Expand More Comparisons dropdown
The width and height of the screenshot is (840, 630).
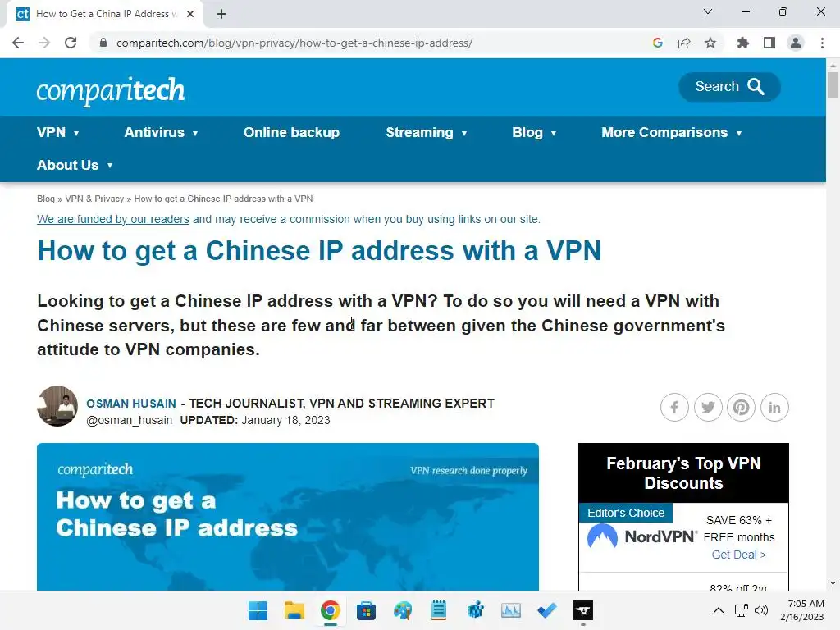(x=671, y=132)
